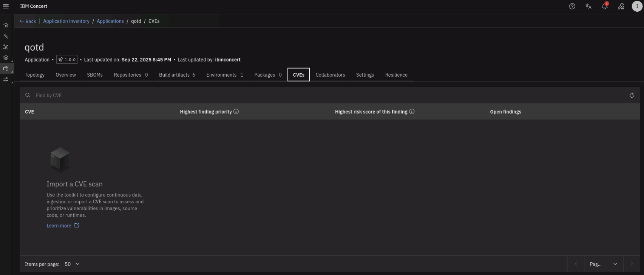Open the hamburger navigation menu
The height and width of the screenshot is (275, 644).
[x=6, y=6]
